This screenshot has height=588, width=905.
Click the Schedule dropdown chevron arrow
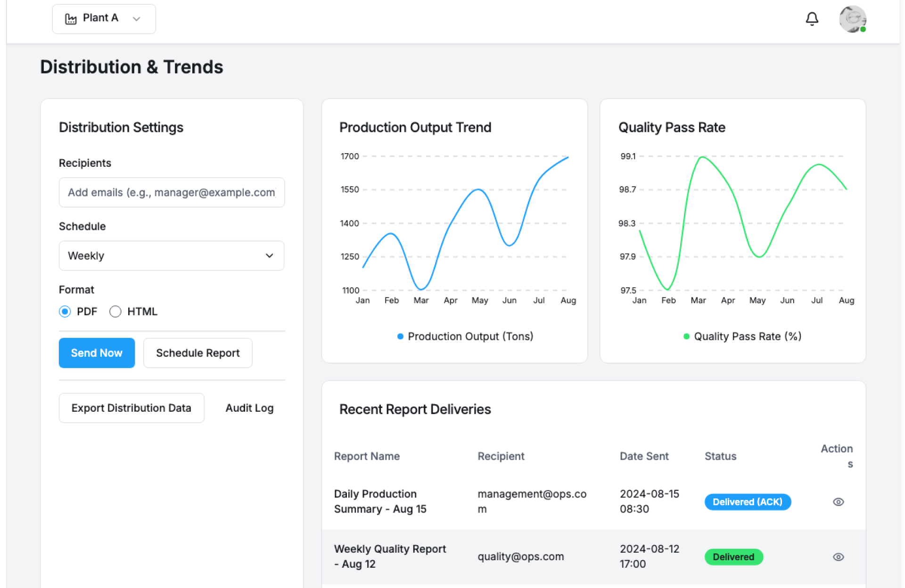click(x=270, y=256)
